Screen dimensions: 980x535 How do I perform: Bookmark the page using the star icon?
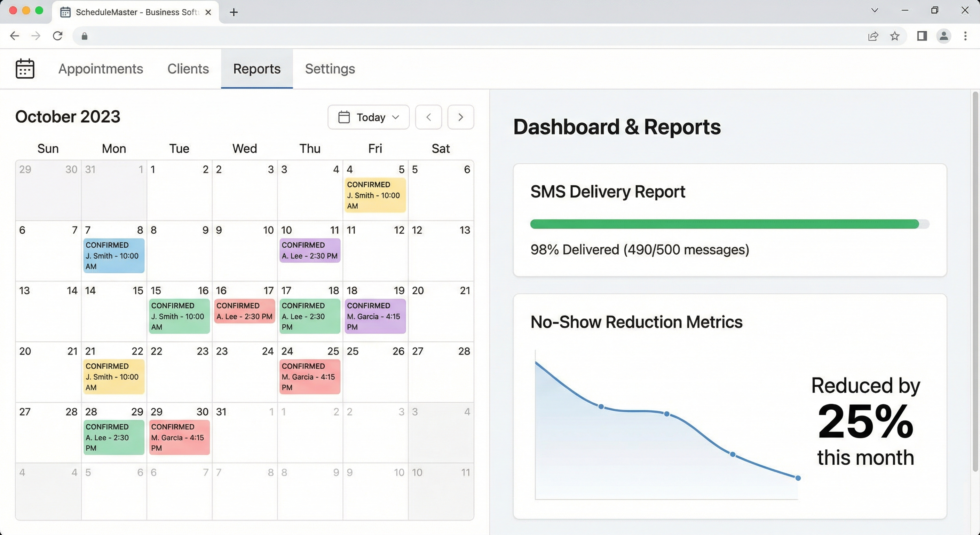point(895,36)
